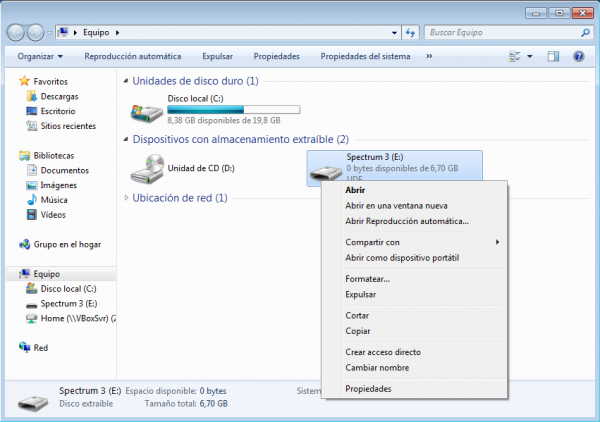Click Propiedades del sistema toolbar button
This screenshot has height=422, width=600.
[364, 57]
